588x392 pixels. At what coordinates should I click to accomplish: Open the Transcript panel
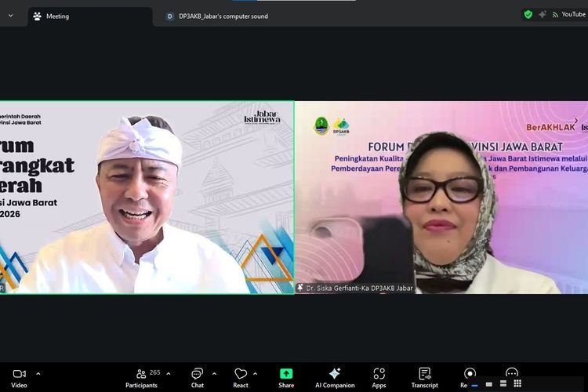[424, 378]
